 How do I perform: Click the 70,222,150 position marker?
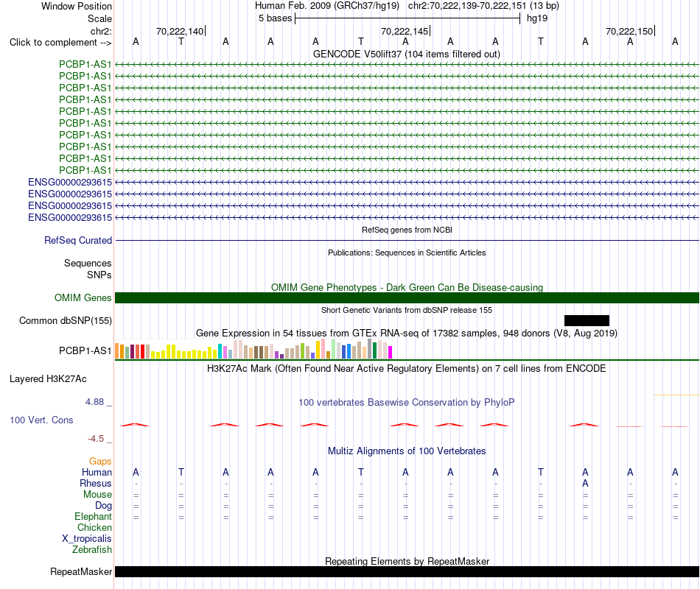tap(629, 31)
